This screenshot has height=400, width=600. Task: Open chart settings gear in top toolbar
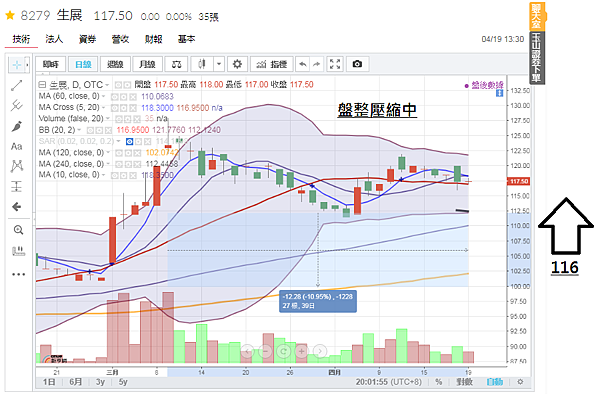237,64
